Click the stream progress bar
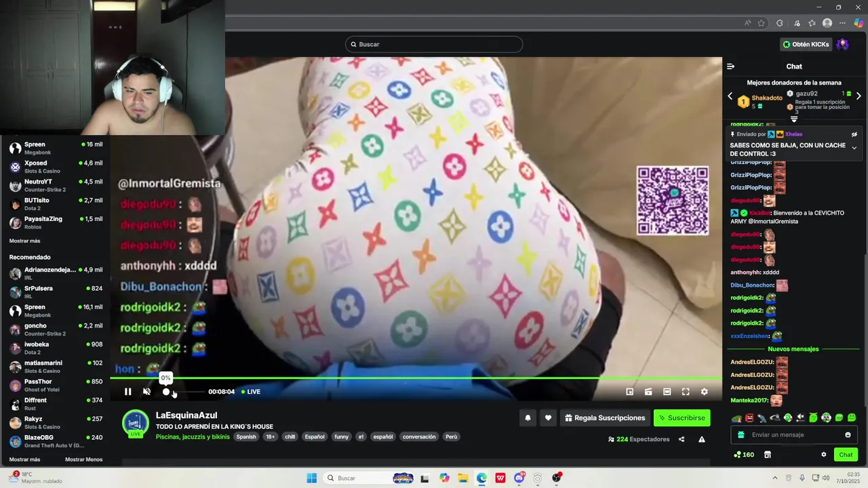Viewport: 868px width, 488px height. (x=416, y=378)
